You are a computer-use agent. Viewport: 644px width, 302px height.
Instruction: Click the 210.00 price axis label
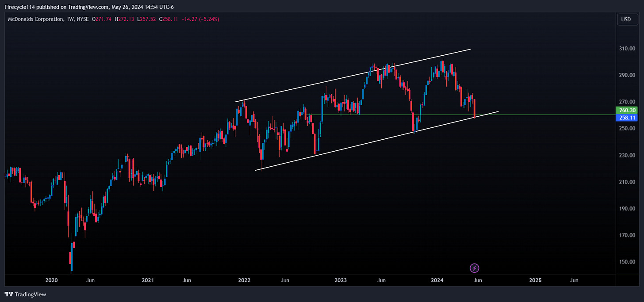click(x=627, y=182)
